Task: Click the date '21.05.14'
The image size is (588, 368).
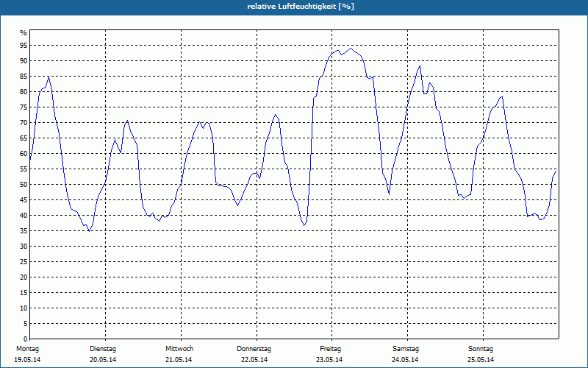Action: tap(179, 360)
